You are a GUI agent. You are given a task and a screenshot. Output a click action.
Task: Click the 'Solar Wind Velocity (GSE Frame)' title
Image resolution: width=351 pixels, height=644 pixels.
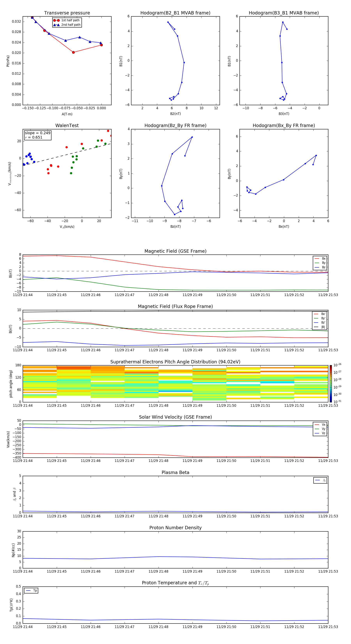175,417
